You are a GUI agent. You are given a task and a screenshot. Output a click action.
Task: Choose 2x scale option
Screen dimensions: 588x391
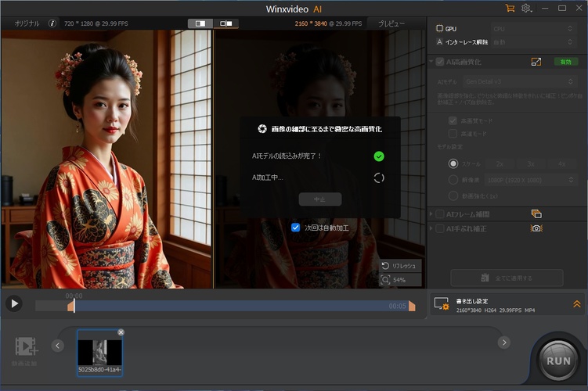coord(500,163)
